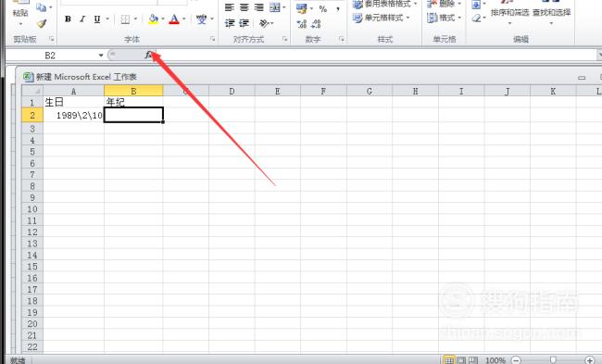
Task: Decrease decimal places
Action: (x=316, y=24)
